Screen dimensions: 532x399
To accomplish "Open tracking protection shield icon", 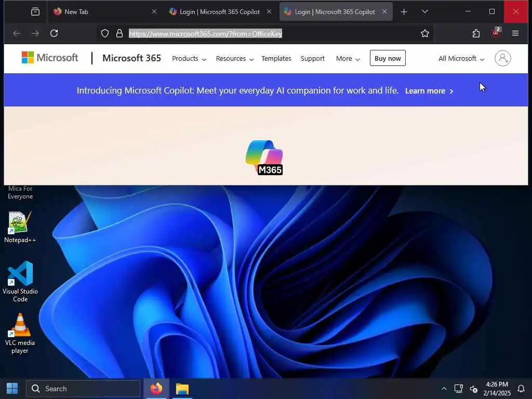I will (105, 33).
